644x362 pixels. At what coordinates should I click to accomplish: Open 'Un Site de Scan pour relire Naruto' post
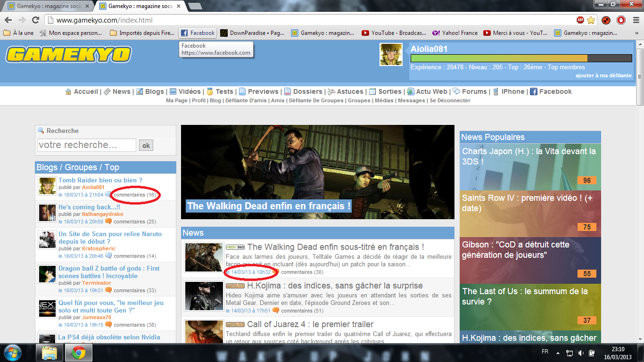pyautogui.click(x=110, y=238)
